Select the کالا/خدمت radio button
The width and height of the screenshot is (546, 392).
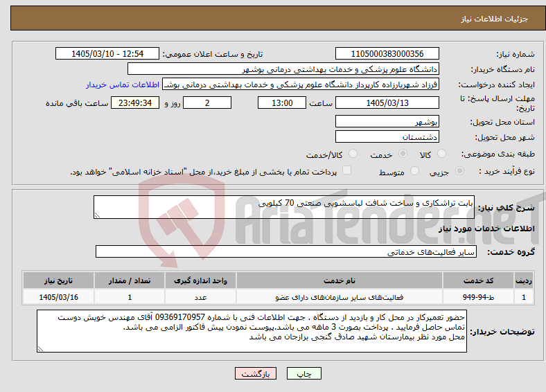pyautogui.click(x=353, y=154)
